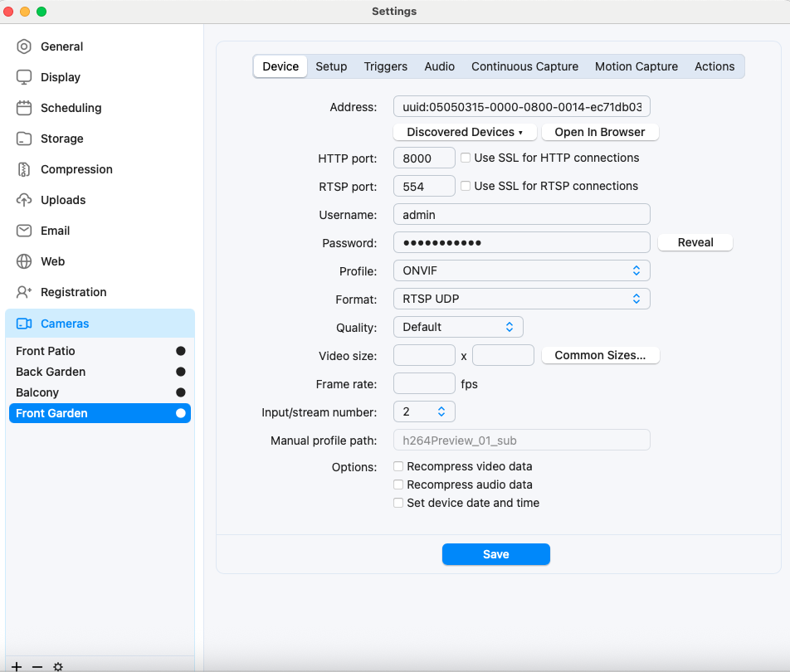This screenshot has height=672, width=790.
Task: Switch to the Motion Capture tab
Action: tap(636, 66)
